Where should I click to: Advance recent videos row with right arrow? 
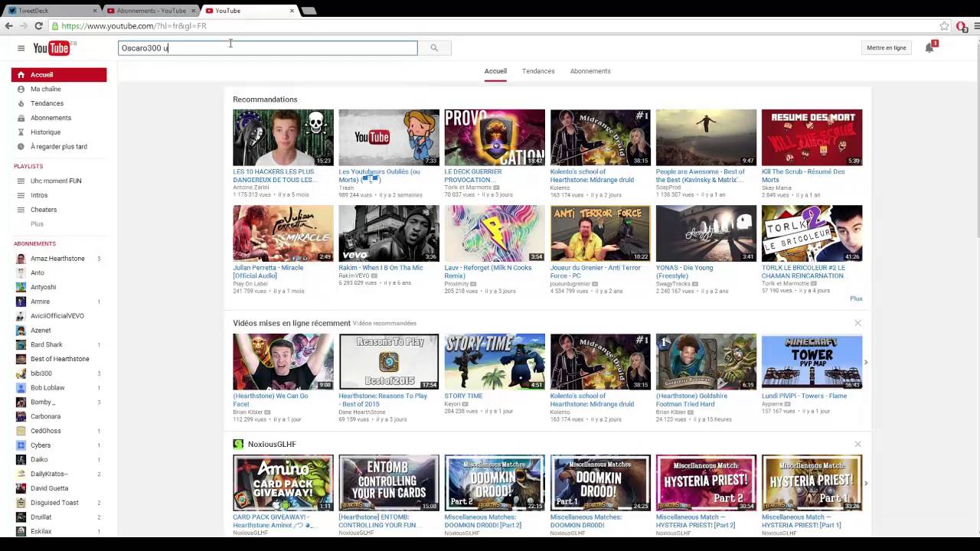[866, 362]
